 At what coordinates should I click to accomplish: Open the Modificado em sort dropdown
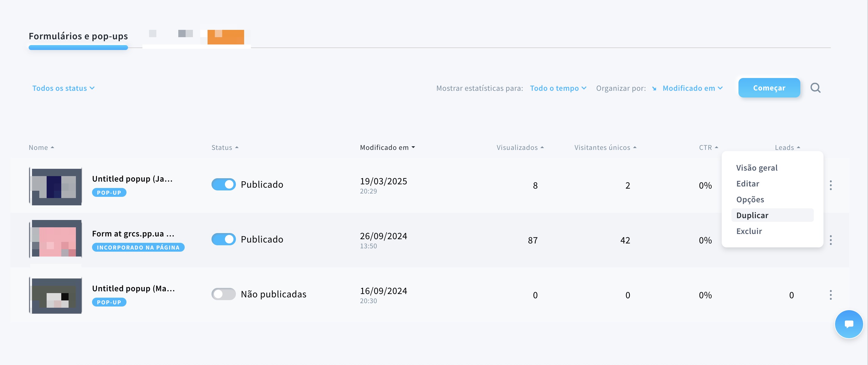click(x=693, y=88)
